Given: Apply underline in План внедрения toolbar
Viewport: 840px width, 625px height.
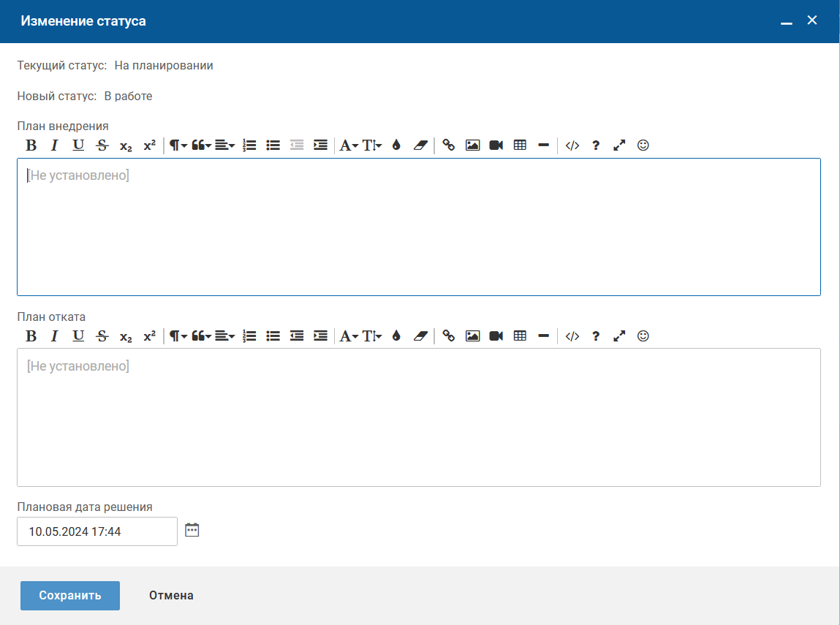Looking at the screenshot, I should click(78, 145).
